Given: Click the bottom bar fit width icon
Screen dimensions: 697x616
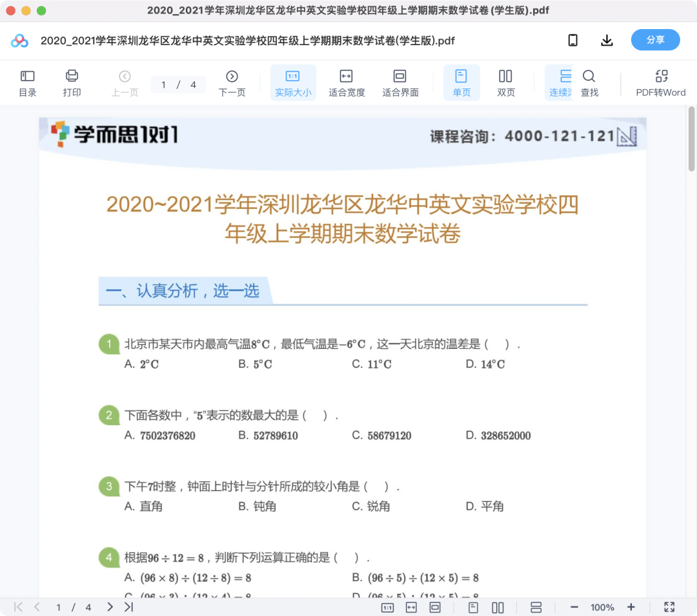Looking at the screenshot, I should 411,608.
